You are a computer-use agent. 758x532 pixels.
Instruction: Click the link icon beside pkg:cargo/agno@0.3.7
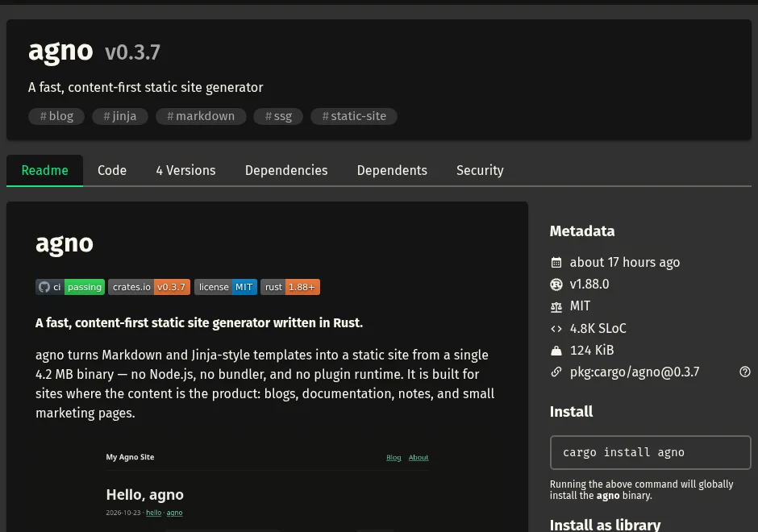pyautogui.click(x=556, y=372)
